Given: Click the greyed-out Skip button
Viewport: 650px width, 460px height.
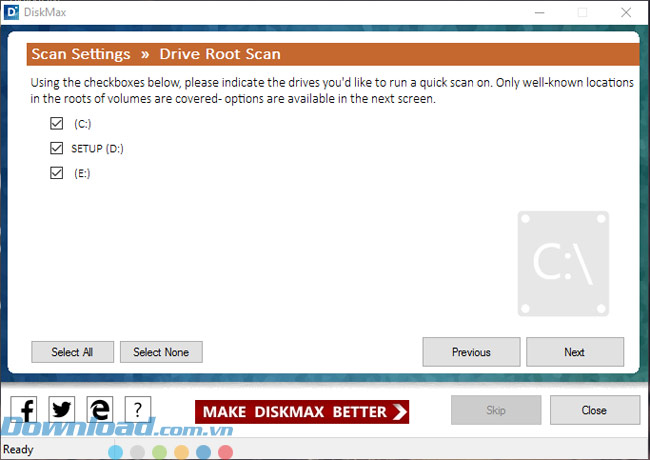Looking at the screenshot, I should point(496,410).
